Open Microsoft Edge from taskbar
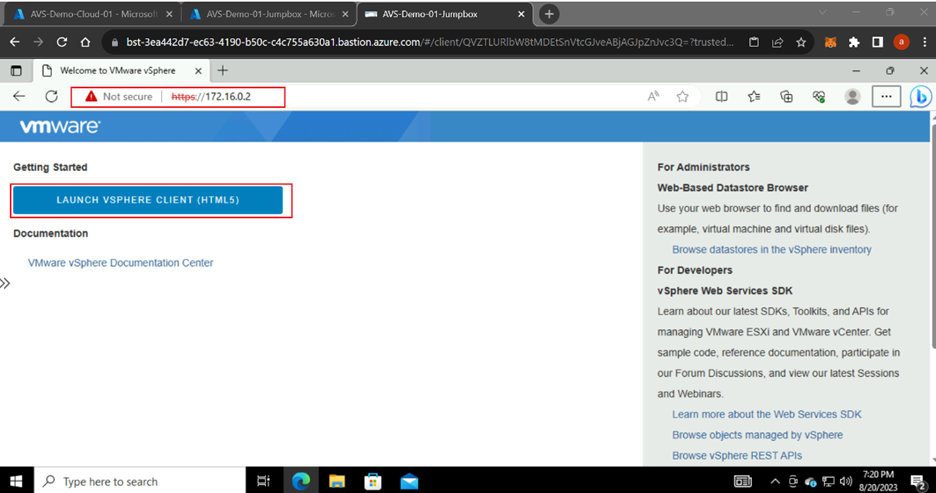Viewport: 936px width, 493px height. pos(301,481)
